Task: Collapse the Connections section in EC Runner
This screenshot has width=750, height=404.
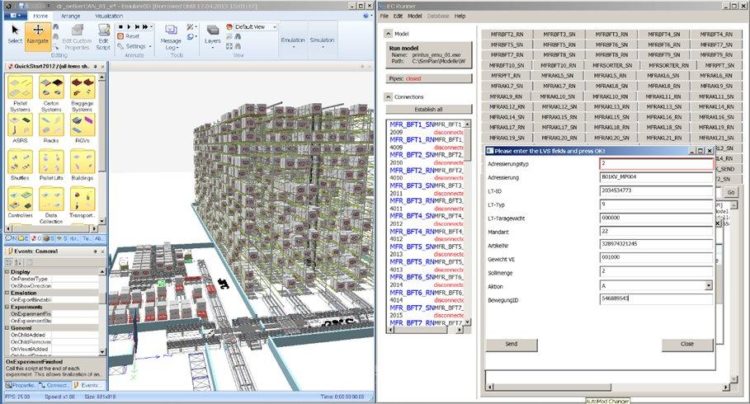Action: [388, 97]
